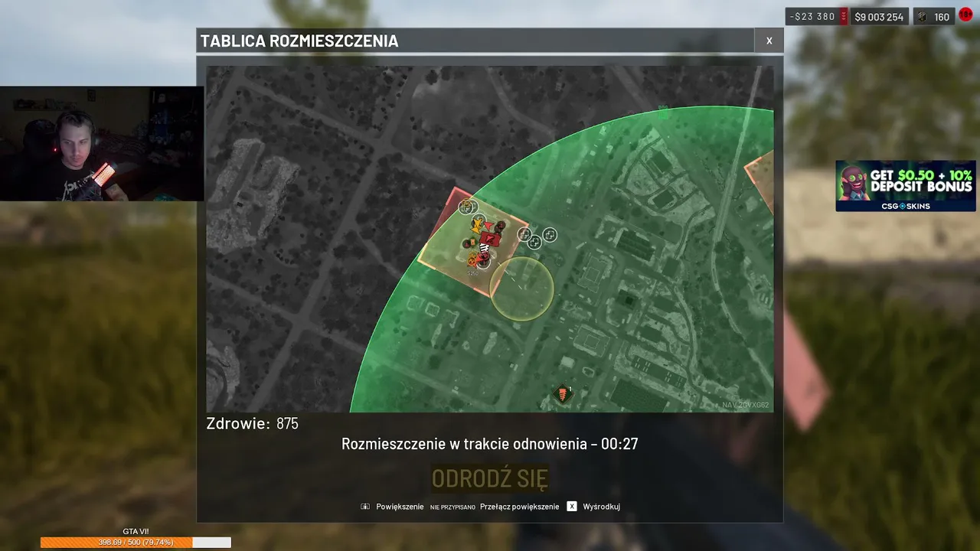980x551 pixels.
Task: Select the yellow star marker on map
Action: [x=478, y=224]
